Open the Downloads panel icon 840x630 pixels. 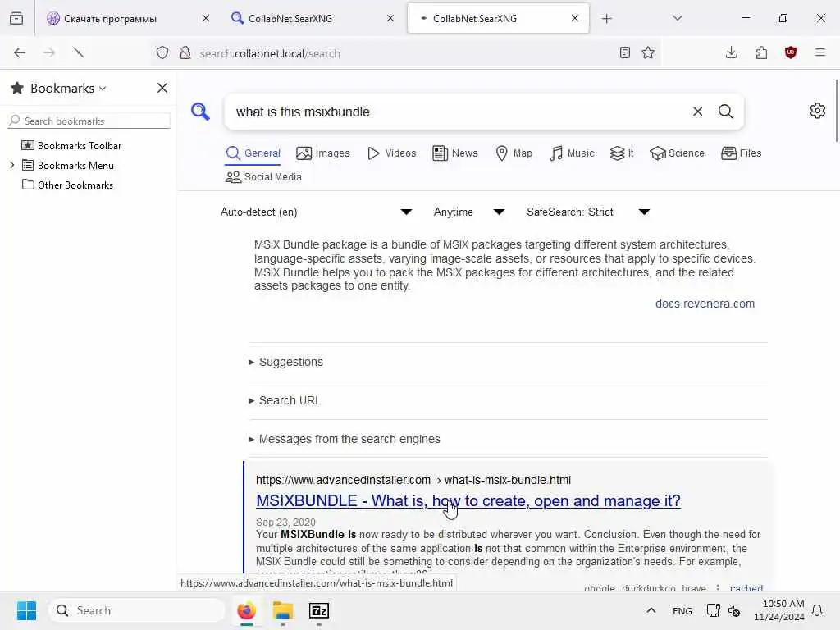pos(731,52)
